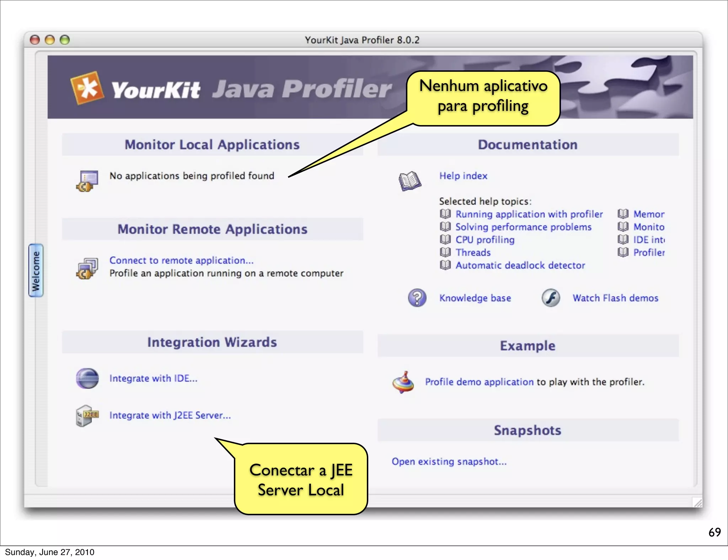The width and height of the screenshot is (728, 560).
Task: Click book icon beside Solving performance problems
Action: pyautogui.click(x=445, y=227)
